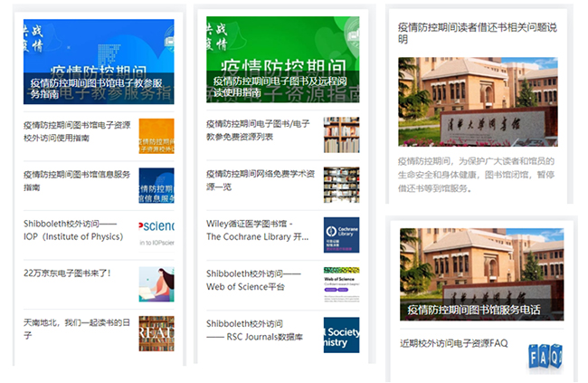
Task: Open the green 电子图书及远程阅读使用指南 banner
Action: (282, 60)
